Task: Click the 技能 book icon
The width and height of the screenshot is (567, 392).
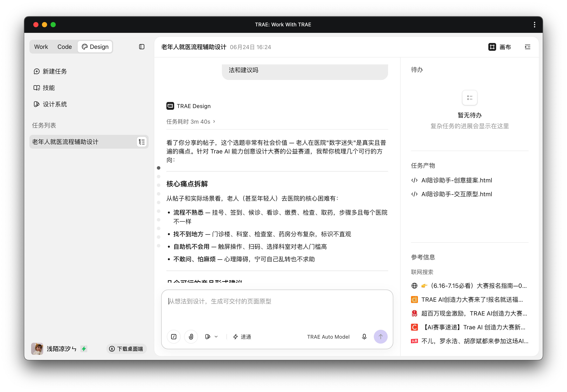Action: 37,88
